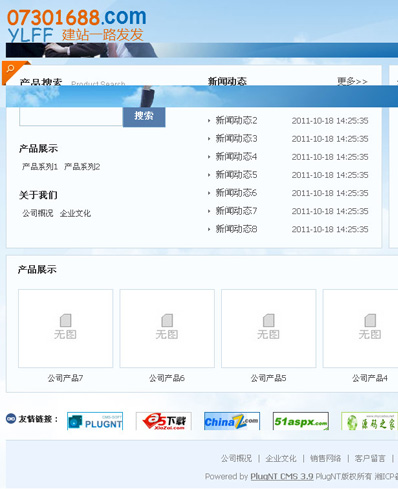This screenshot has height=489, width=398.
Task: Click the green 源码之家 friend link logo
Action: tap(369, 421)
